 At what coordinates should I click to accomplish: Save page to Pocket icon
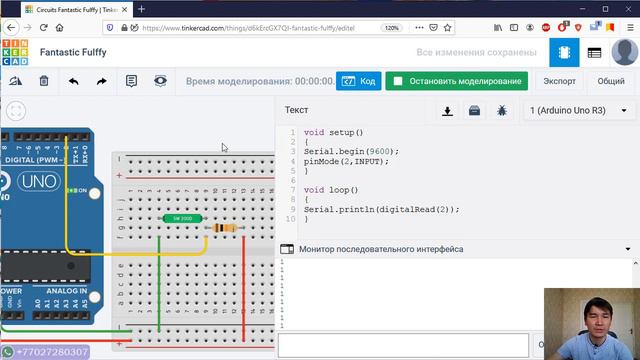click(433, 28)
